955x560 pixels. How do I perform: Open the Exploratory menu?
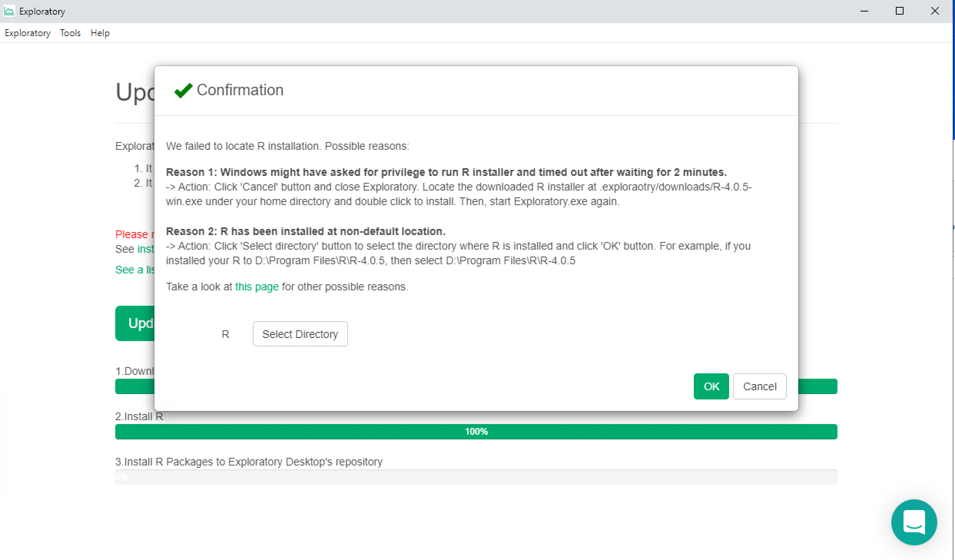click(x=27, y=33)
